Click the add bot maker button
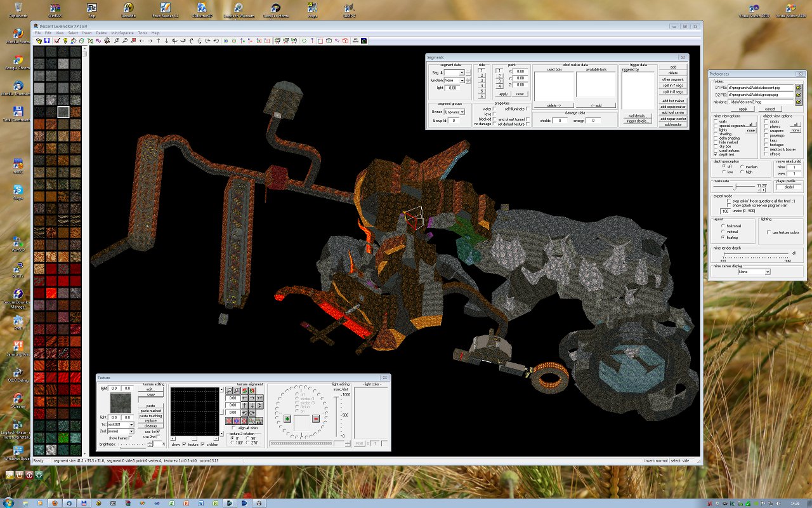812x508 pixels. tap(673, 101)
